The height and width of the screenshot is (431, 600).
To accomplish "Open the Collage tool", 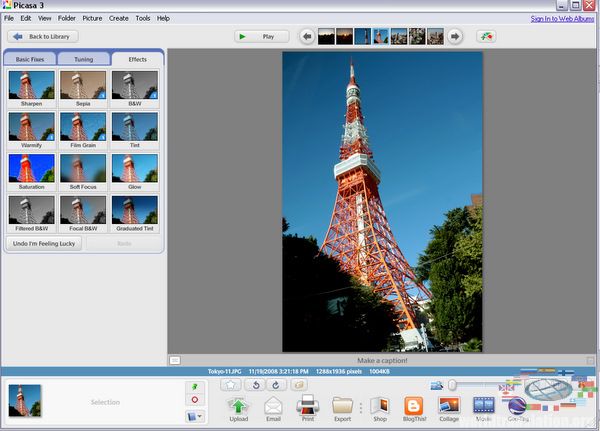I will coord(449,405).
